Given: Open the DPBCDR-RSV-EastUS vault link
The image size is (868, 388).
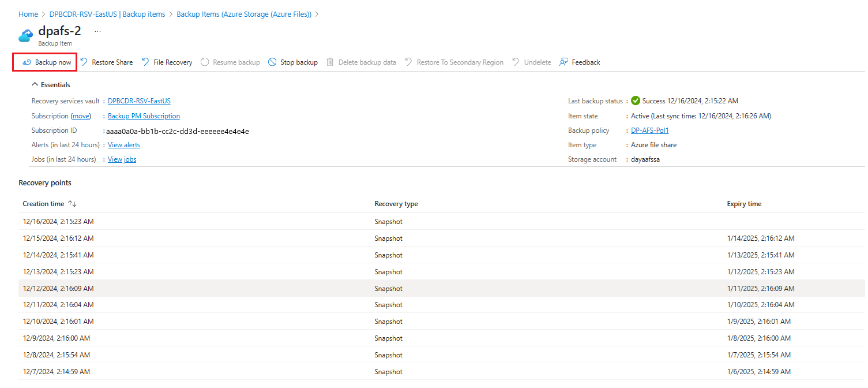Looking at the screenshot, I should (x=139, y=101).
